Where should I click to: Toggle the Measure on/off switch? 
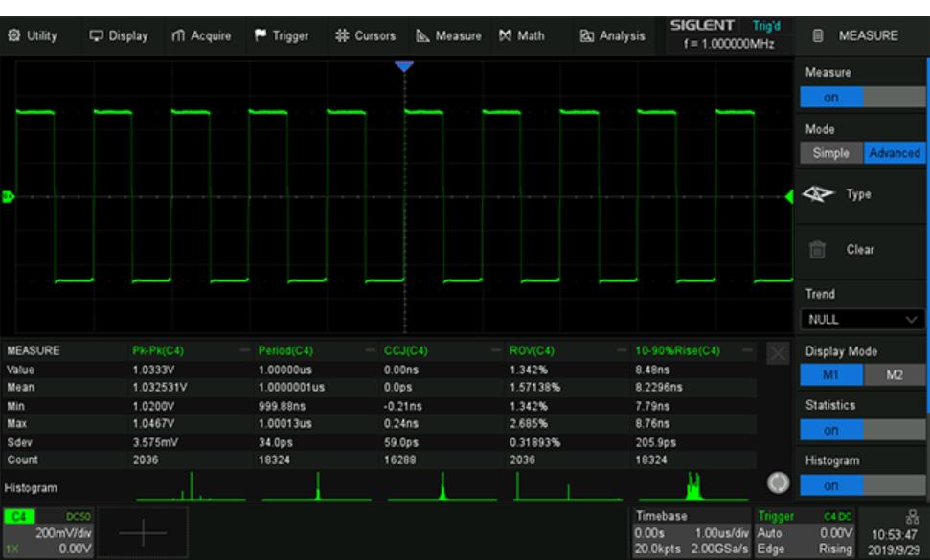[x=860, y=98]
